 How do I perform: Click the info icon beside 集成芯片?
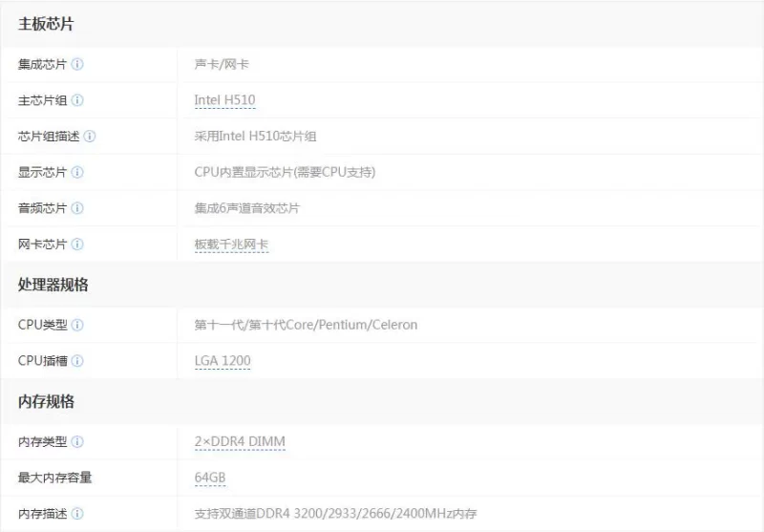click(x=77, y=64)
